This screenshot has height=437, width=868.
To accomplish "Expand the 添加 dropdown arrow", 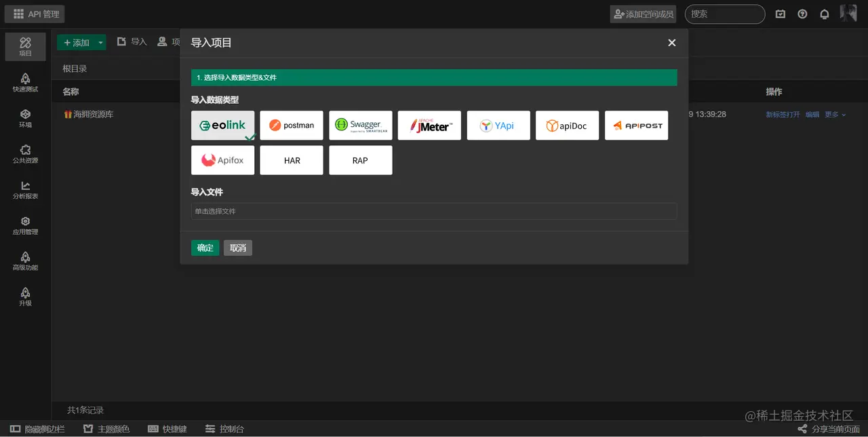I will [101, 43].
